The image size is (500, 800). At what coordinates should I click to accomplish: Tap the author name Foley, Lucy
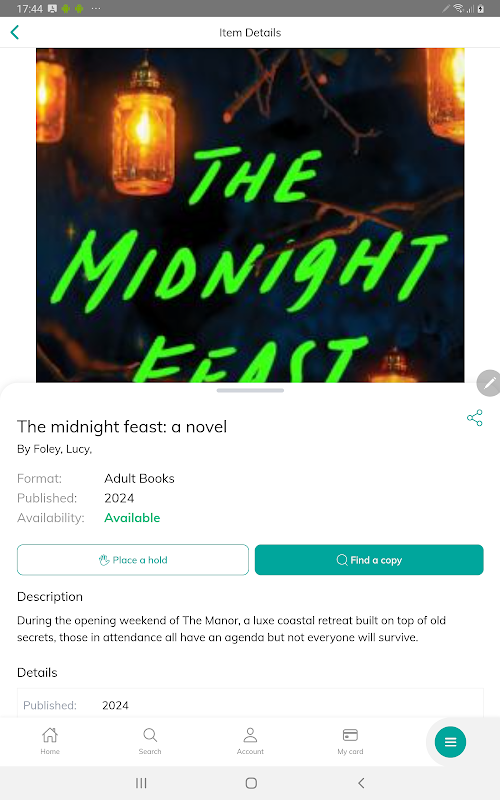point(62,449)
